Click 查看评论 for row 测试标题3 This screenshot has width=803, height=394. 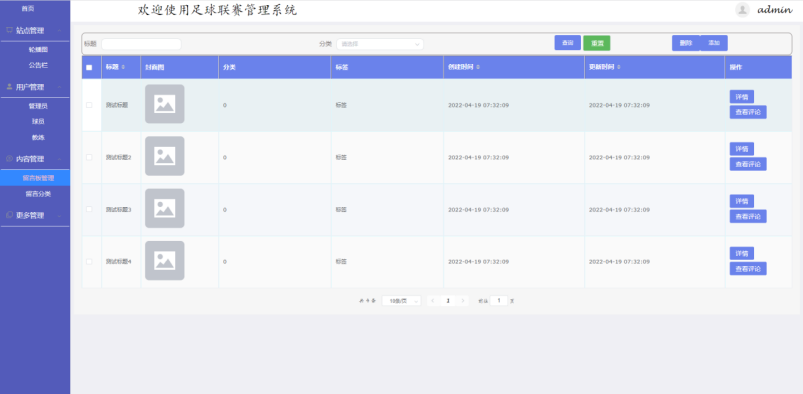(x=748, y=216)
